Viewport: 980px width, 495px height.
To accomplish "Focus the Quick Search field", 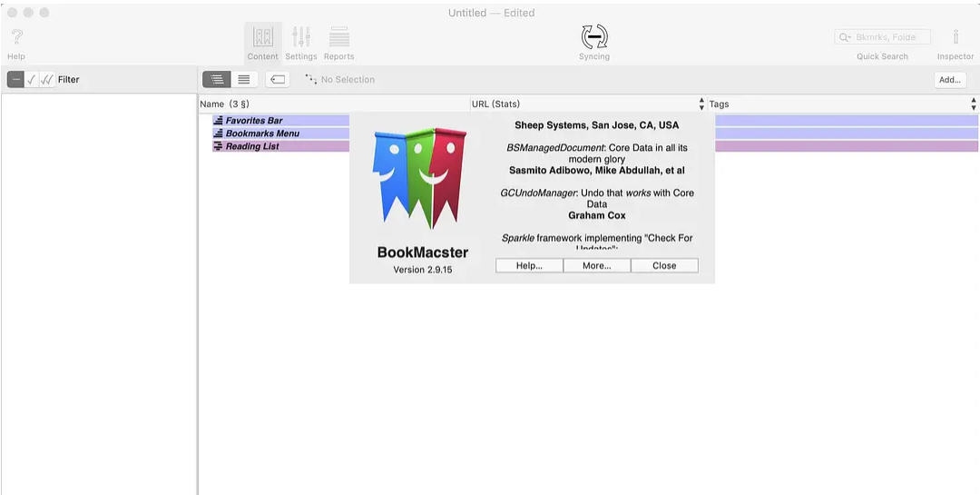I will point(883,37).
